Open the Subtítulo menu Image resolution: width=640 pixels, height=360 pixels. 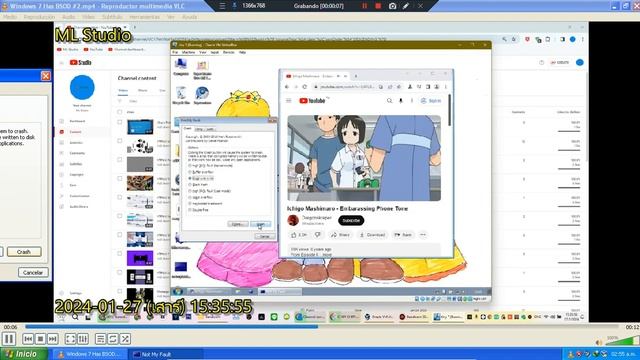tap(112, 17)
